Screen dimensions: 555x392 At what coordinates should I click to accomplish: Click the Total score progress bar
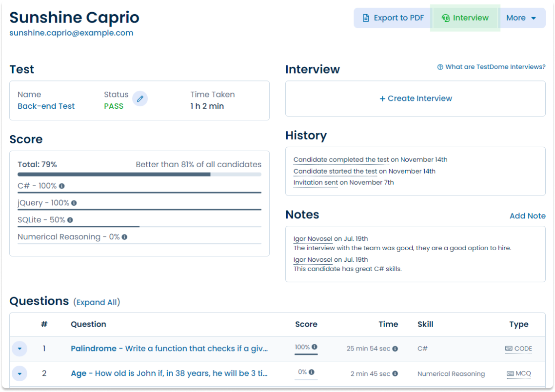139,174
